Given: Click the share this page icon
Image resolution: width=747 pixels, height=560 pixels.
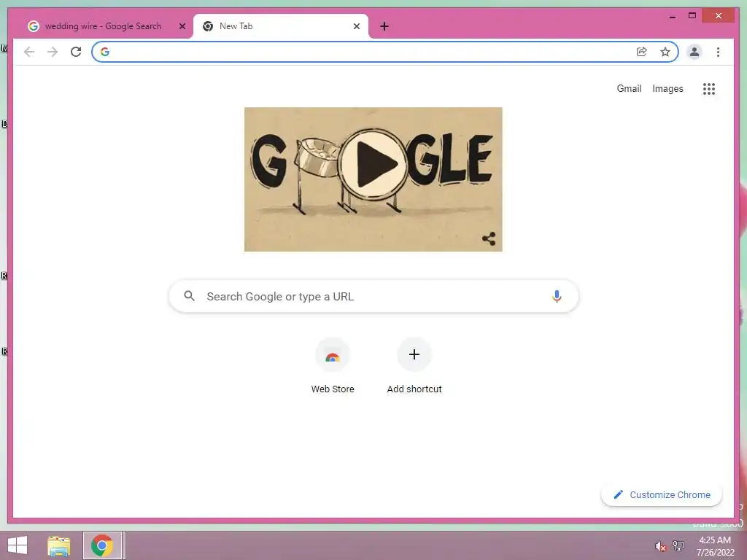Looking at the screenshot, I should tap(642, 52).
